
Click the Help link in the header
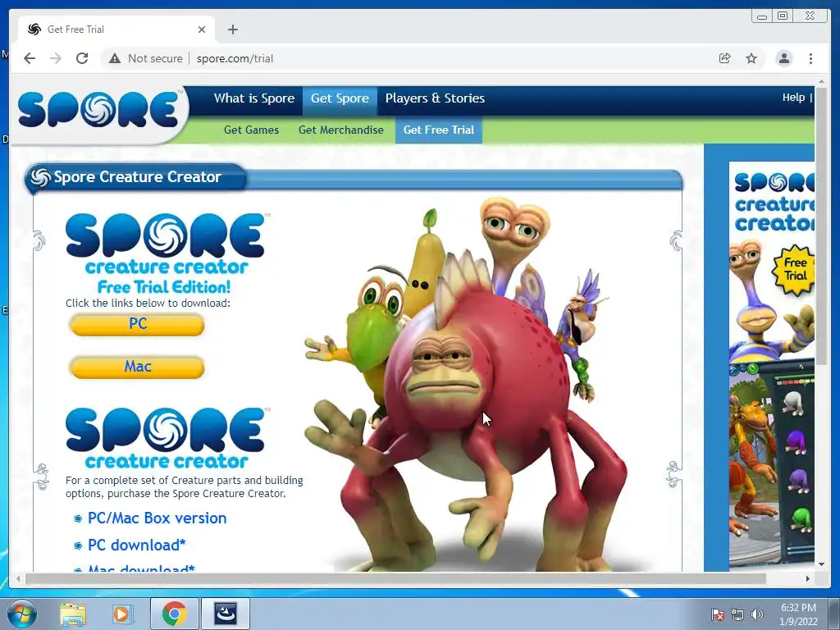(x=793, y=98)
